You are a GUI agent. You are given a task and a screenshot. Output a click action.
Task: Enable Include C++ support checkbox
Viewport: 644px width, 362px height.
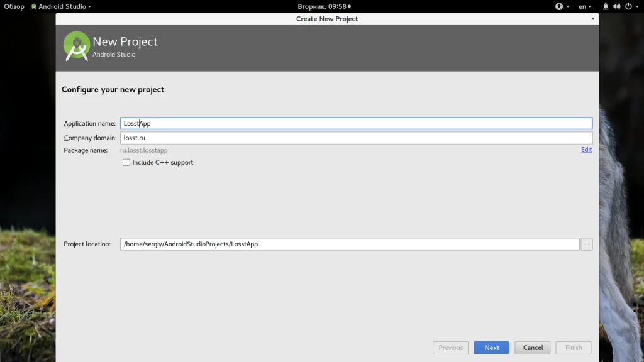tap(126, 162)
